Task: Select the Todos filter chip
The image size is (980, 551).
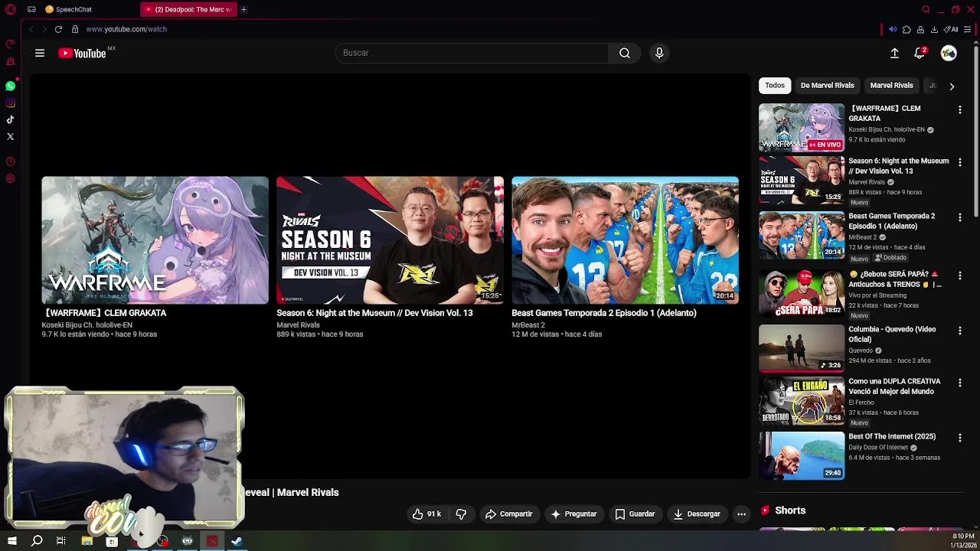Action: 775,86
